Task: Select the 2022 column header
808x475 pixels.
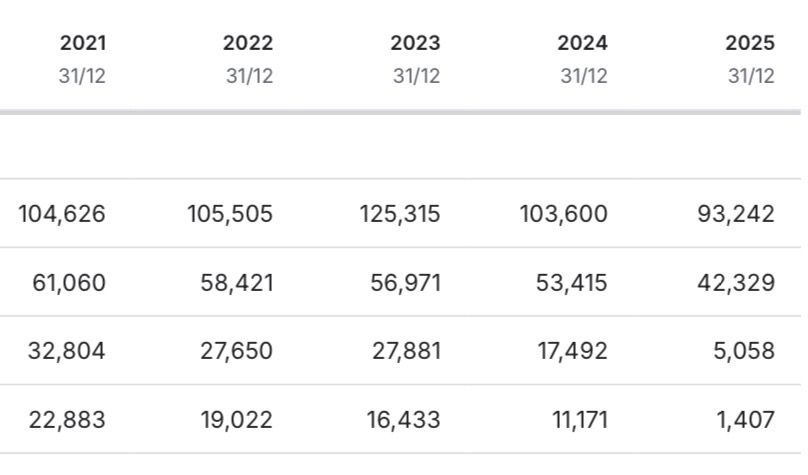Action: (x=248, y=44)
